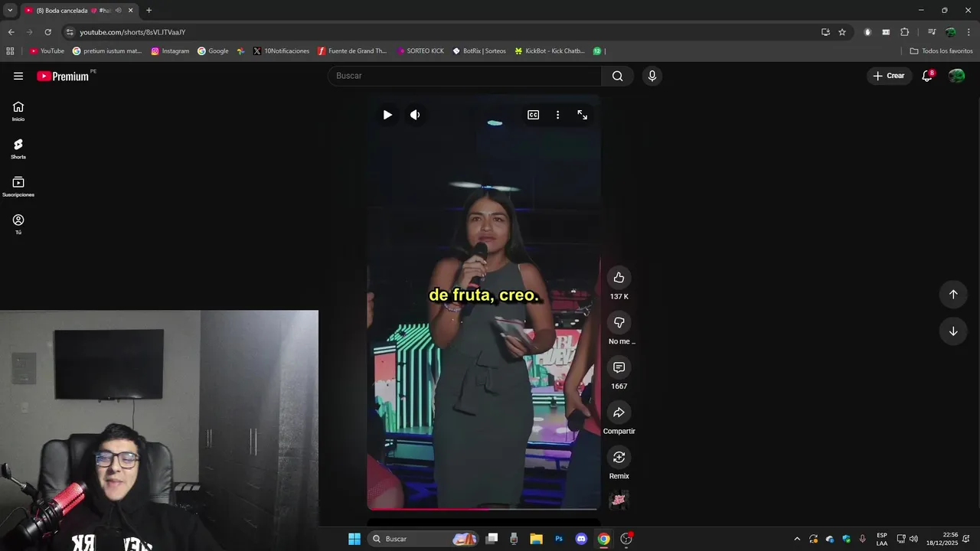Open Discord from the taskbar
This screenshot has width=980, height=551.
point(581,539)
